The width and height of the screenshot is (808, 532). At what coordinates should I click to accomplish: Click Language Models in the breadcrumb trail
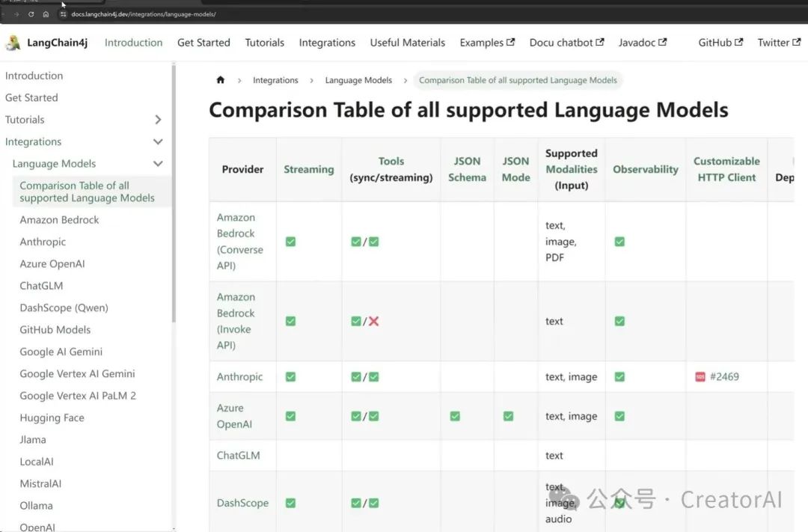click(358, 80)
